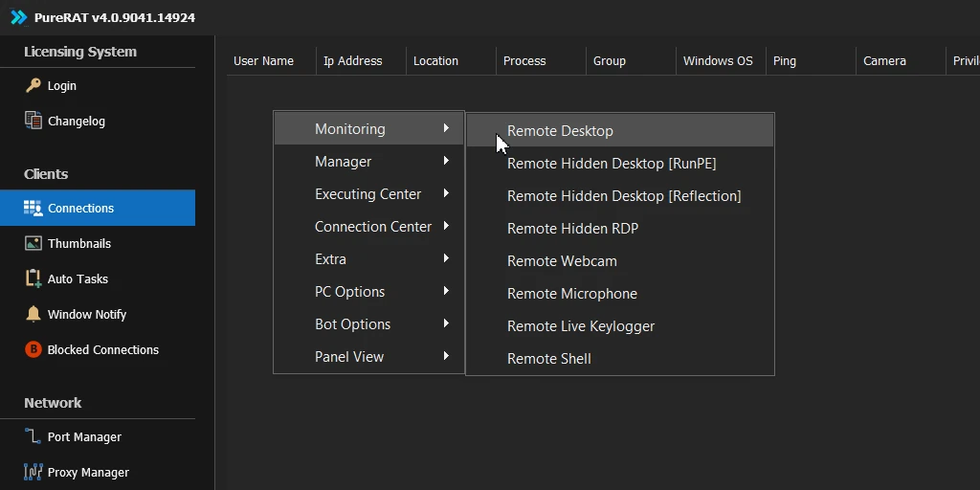Select the Connections grid icon in sidebar
Viewport: 980px width, 490px height.
[x=33, y=208]
